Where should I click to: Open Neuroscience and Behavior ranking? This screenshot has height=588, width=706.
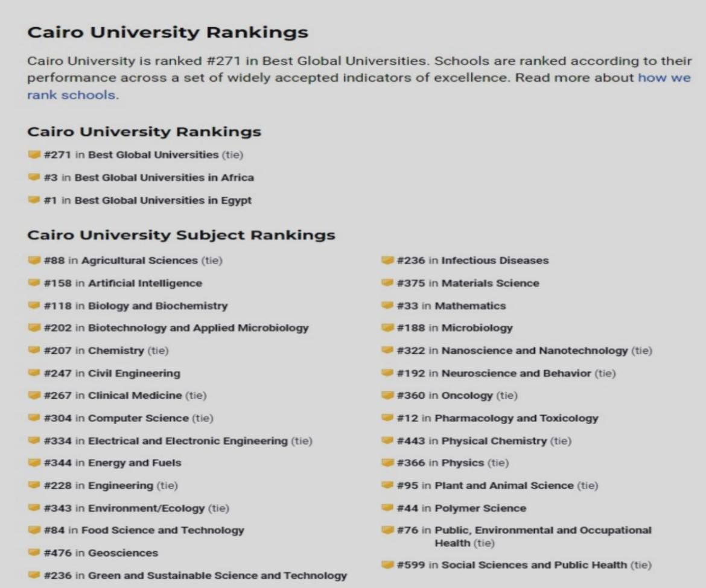[x=516, y=373]
